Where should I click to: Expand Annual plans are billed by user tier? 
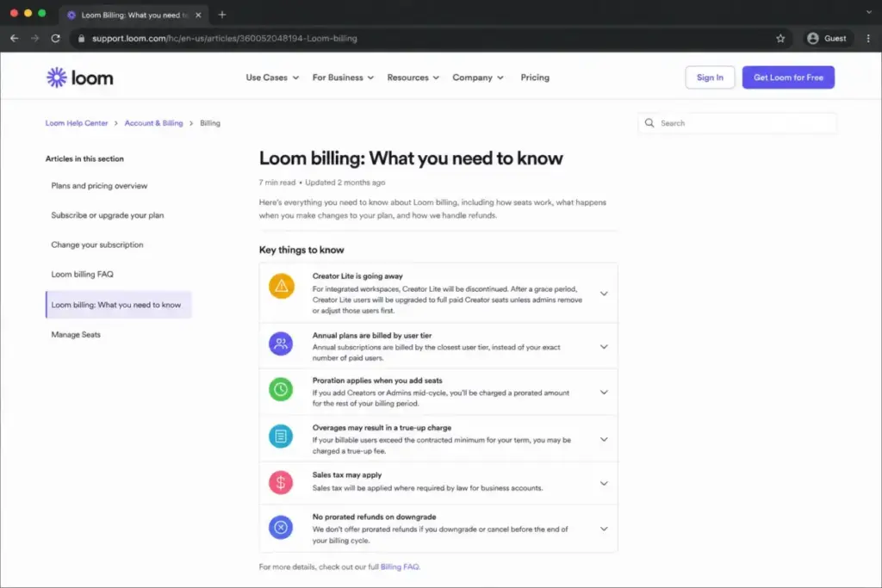click(x=604, y=347)
